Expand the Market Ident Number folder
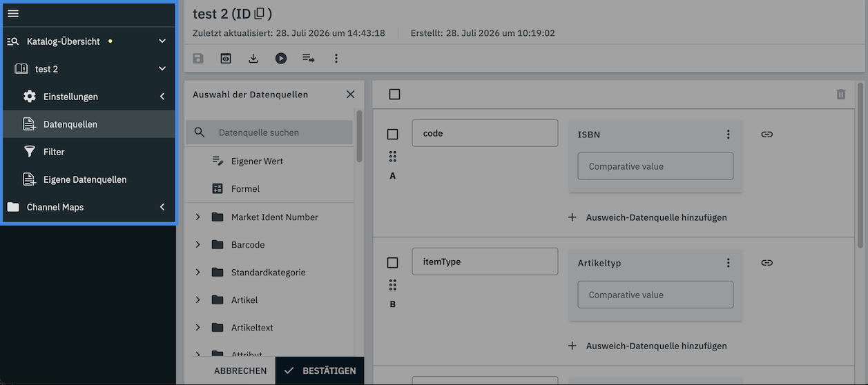Viewport: 868px width, 385px height. tap(197, 217)
